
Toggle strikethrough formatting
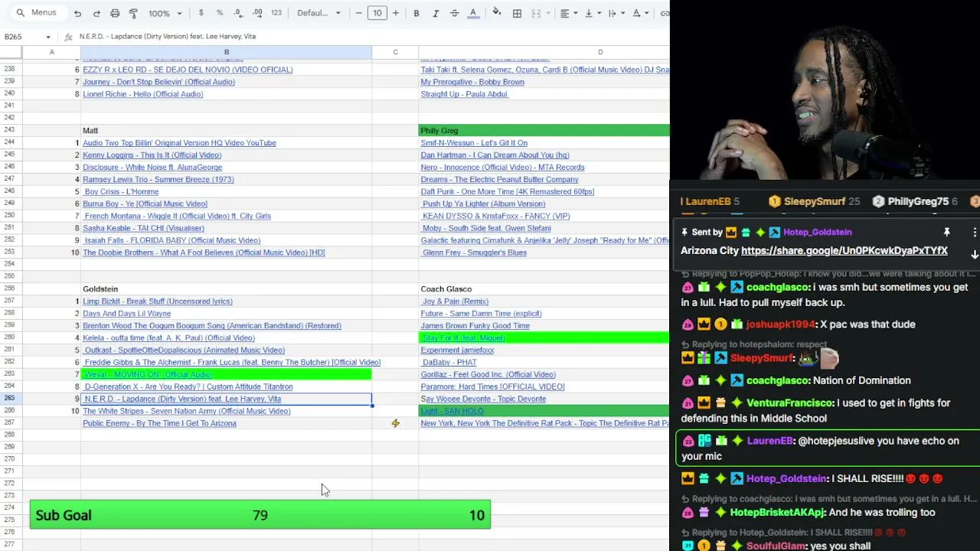454,13
